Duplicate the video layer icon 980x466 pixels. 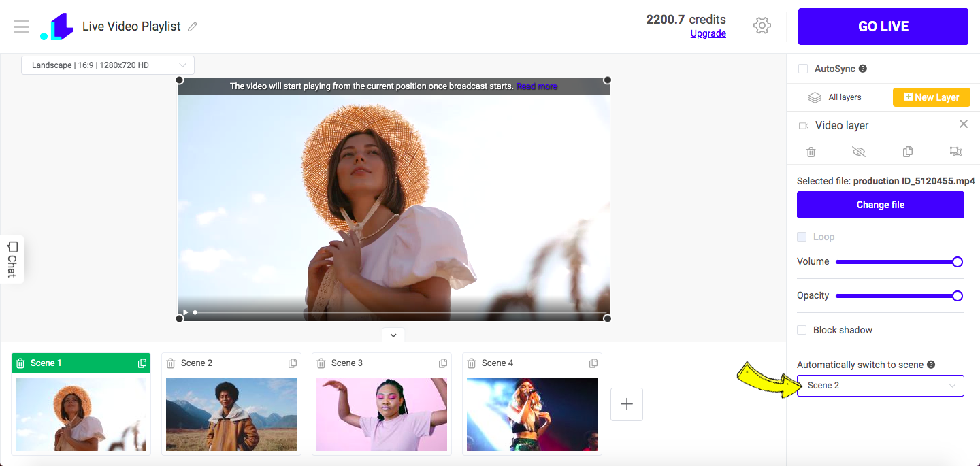[907, 152]
